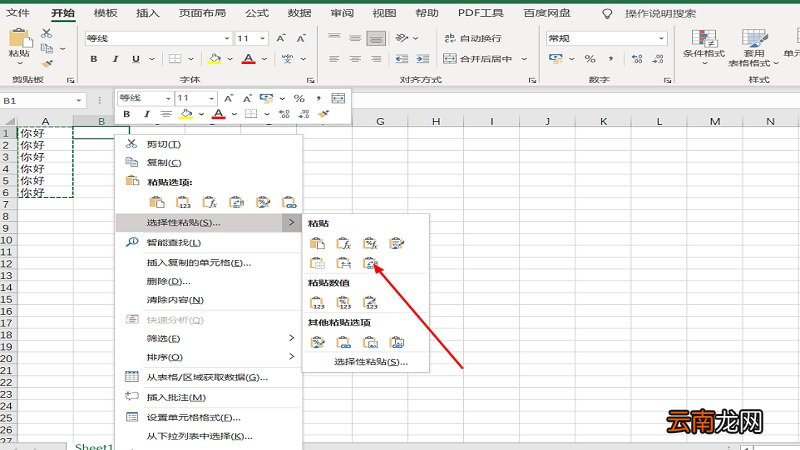Open 选择性粘贴(S)... at the submenu bottom
This screenshot has height=450, width=800.
point(370,362)
